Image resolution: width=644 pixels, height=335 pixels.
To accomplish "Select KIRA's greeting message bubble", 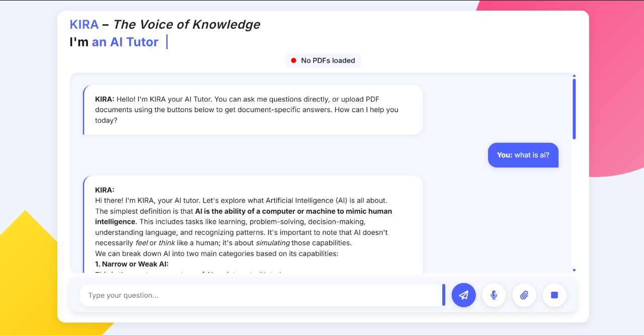I will 252,109.
